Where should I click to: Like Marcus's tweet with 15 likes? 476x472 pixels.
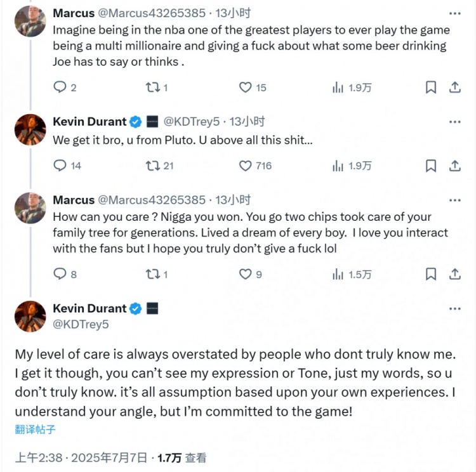(x=245, y=88)
